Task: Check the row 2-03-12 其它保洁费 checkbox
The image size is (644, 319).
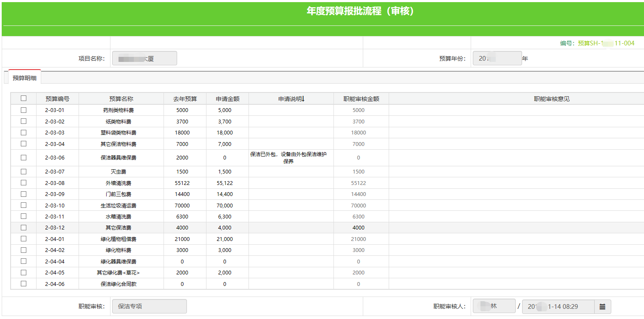Action: pyautogui.click(x=23, y=228)
